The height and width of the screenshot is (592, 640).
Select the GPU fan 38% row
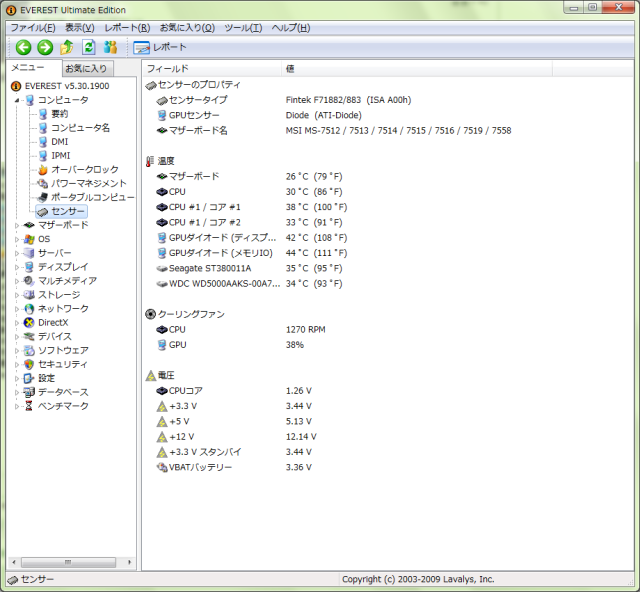(x=231, y=345)
